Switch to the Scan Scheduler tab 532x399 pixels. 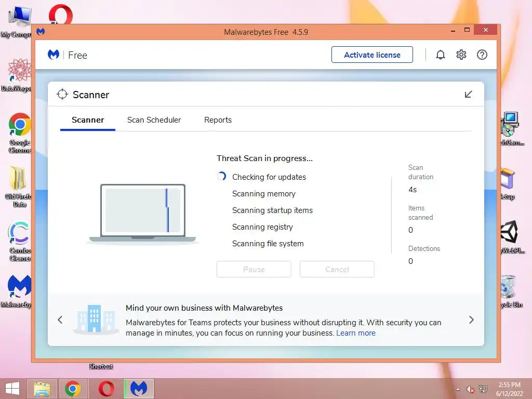[154, 120]
